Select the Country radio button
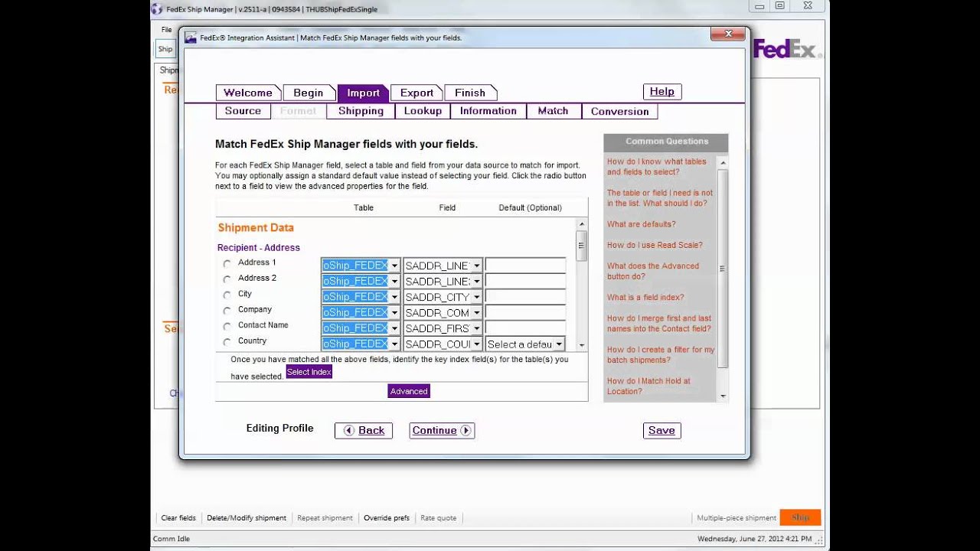Image resolution: width=980 pixels, height=551 pixels. pos(227,342)
